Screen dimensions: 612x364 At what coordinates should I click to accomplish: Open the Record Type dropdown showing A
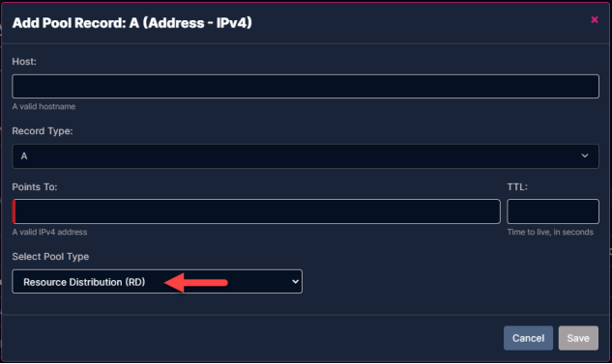pos(306,155)
